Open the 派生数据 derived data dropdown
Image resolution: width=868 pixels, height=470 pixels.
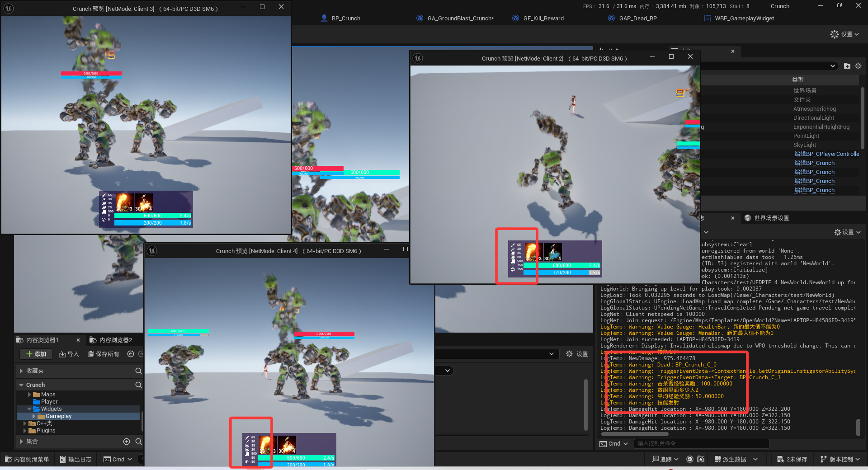click(736, 459)
